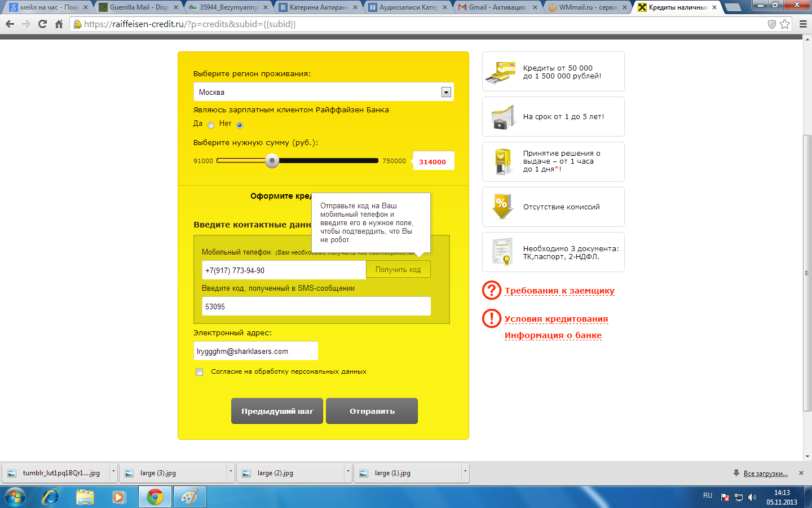Launch Internet Explorer from taskbar
The height and width of the screenshot is (508, 812).
[x=51, y=497]
